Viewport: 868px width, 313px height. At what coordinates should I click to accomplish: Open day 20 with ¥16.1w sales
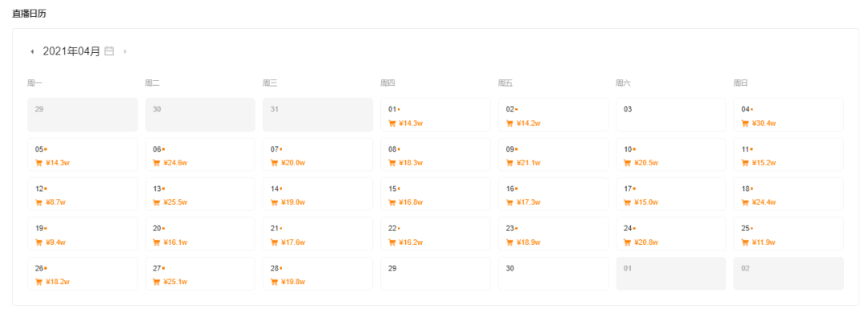[200, 234]
